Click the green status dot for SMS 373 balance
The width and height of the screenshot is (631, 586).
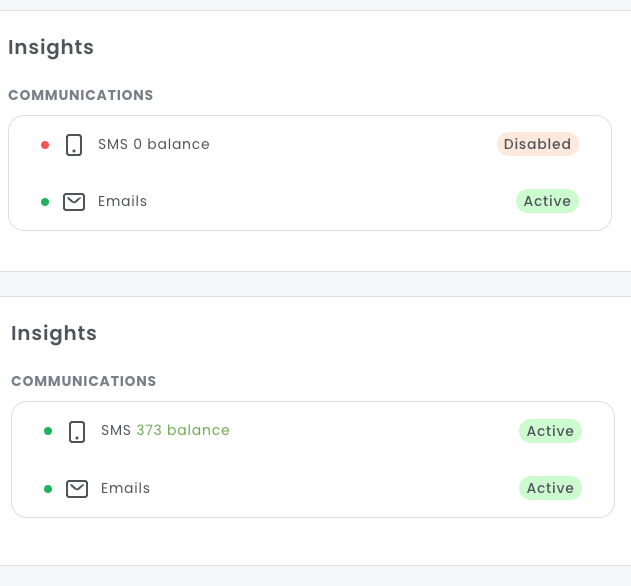pos(48,432)
